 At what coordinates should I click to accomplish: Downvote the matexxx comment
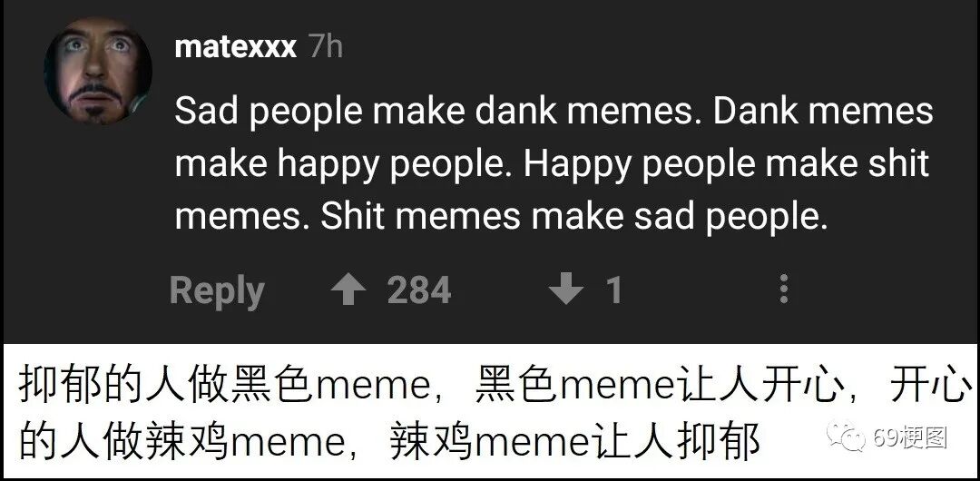(566, 291)
